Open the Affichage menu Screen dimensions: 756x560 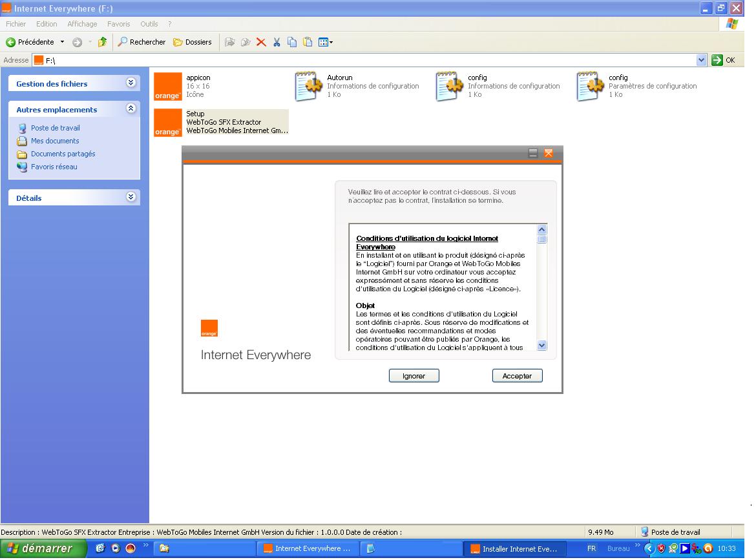82,24
